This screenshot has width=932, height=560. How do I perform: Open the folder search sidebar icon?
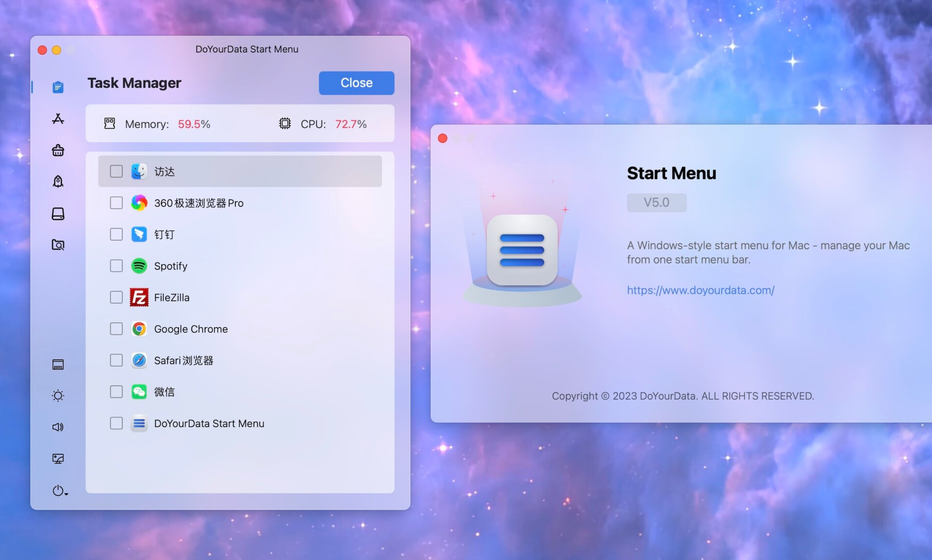58,245
